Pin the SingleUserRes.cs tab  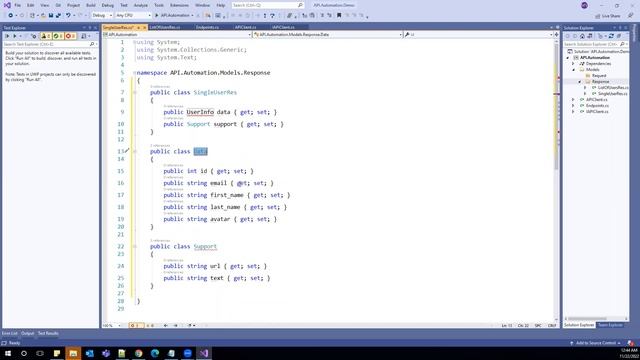[x=138, y=27]
